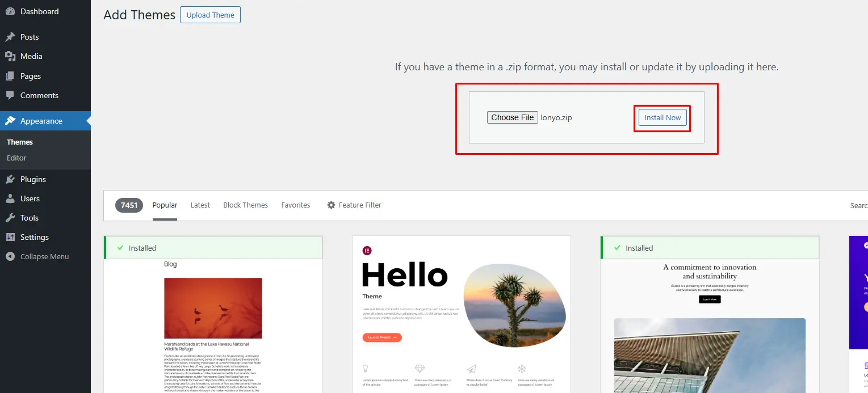Open the Dashboard gauge icon
This screenshot has height=393, width=868.
coord(10,11)
